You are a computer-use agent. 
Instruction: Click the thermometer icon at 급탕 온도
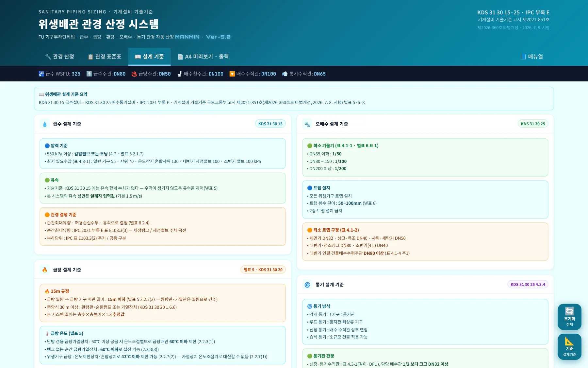47,333
